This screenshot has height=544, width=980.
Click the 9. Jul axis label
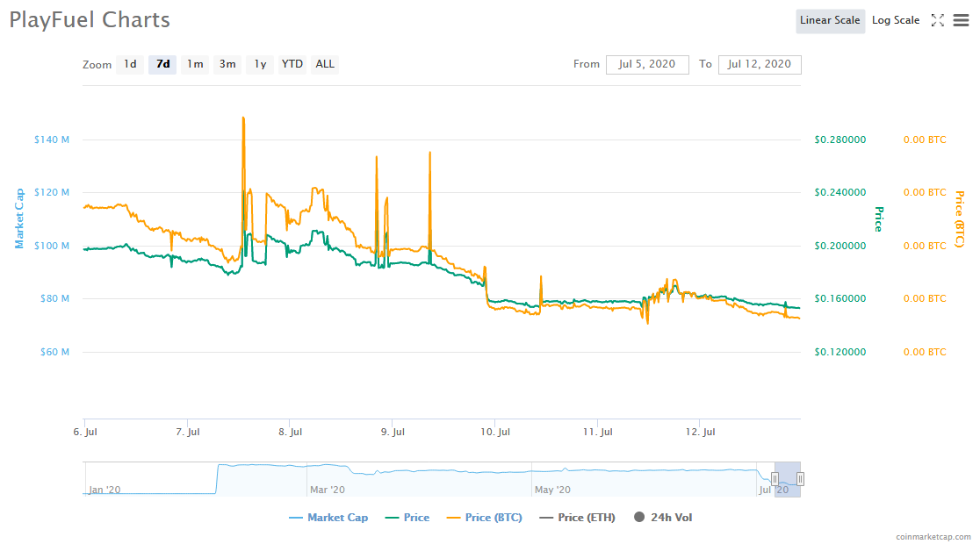pyautogui.click(x=393, y=432)
